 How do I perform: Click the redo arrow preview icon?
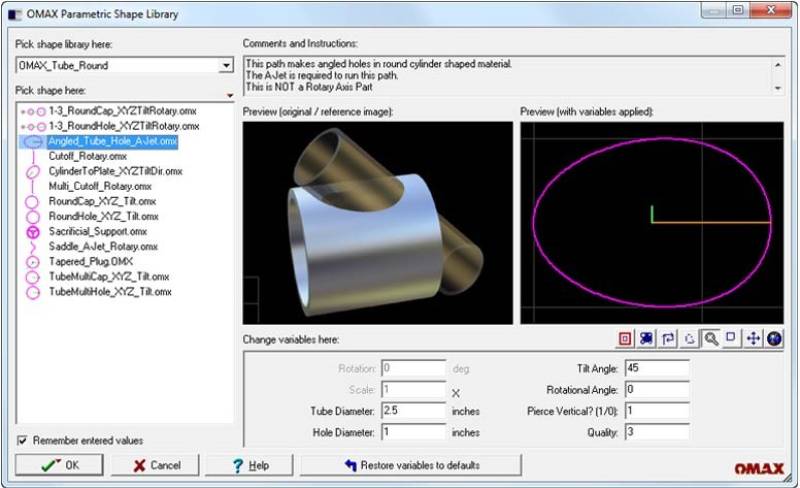click(668, 338)
